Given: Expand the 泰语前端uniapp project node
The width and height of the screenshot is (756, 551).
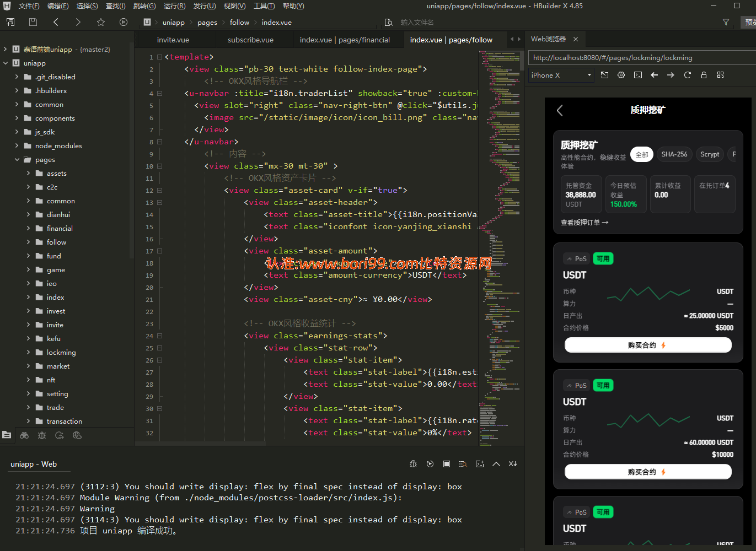Looking at the screenshot, I should pos(6,49).
